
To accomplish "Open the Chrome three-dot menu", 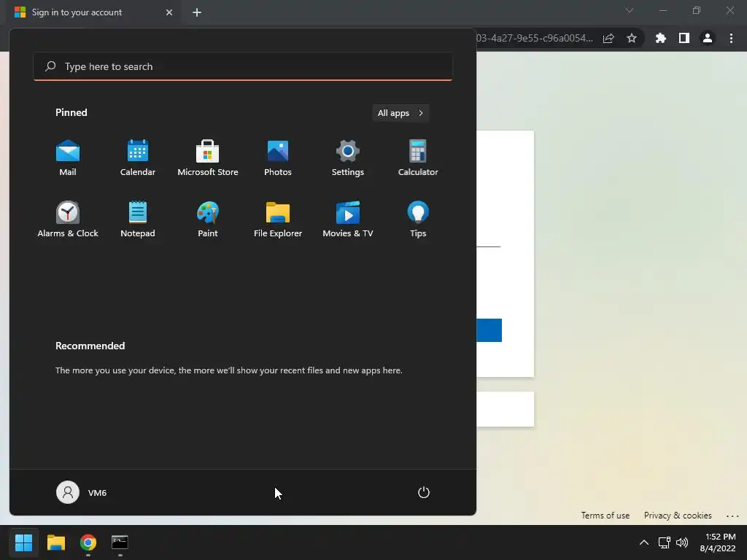I will click(x=731, y=38).
